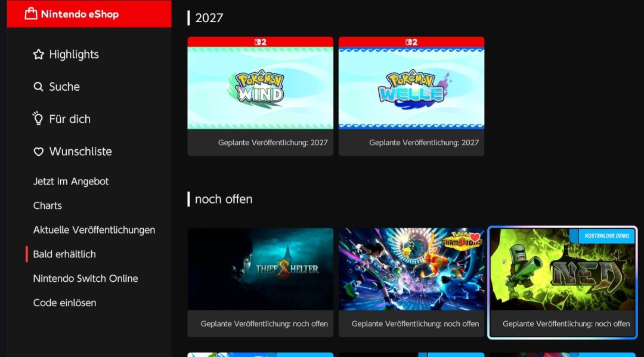
Task: Select the "Kostenlose Demo" badge on NED
Action: 605,236
